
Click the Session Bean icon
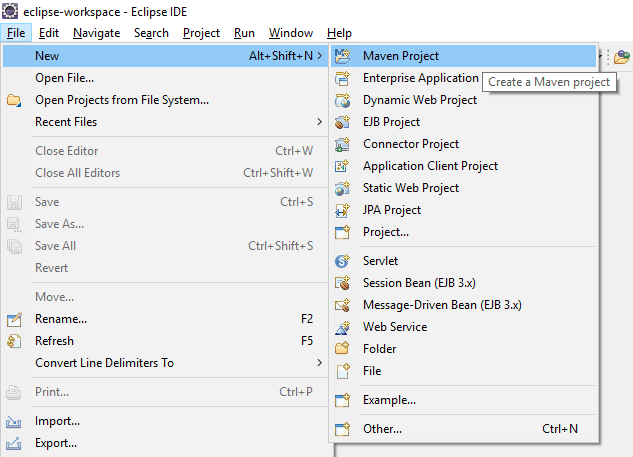click(x=343, y=283)
